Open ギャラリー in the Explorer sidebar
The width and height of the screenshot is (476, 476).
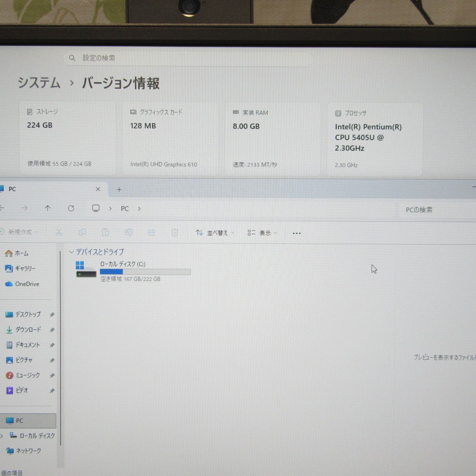point(20,268)
